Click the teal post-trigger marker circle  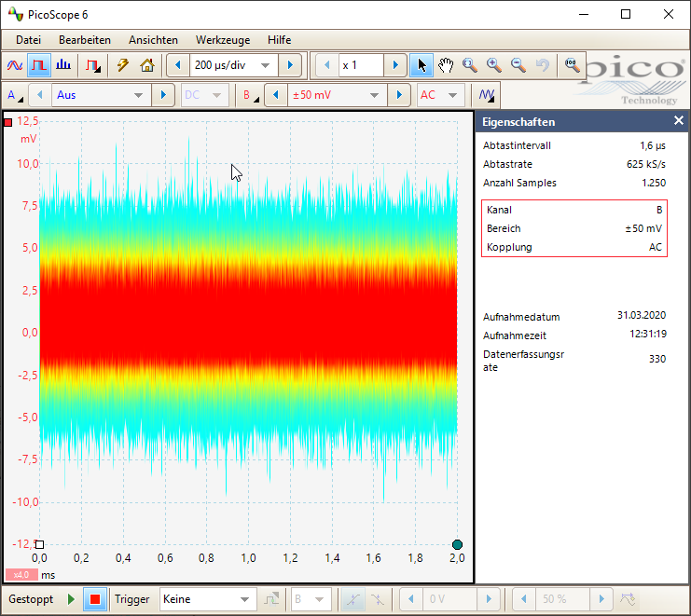[458, 544]
